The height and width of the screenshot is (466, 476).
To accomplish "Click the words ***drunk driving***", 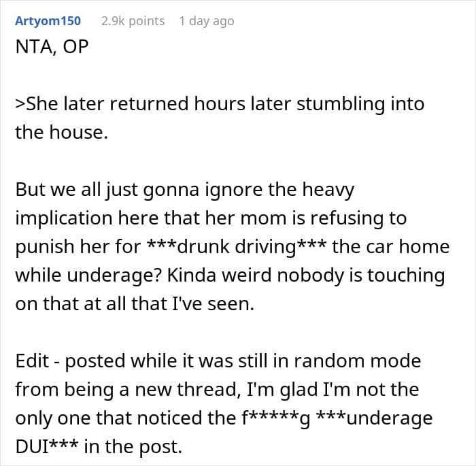I will (x=237, y=246).
